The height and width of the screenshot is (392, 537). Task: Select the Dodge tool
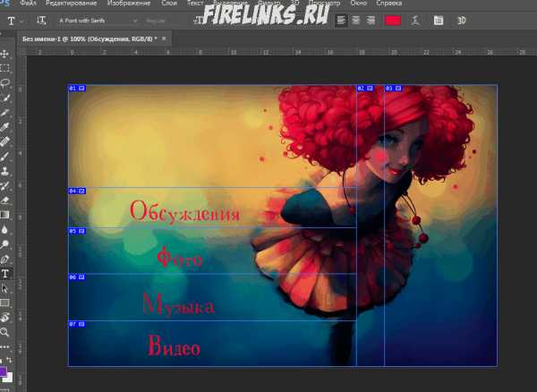click(4, 244)
